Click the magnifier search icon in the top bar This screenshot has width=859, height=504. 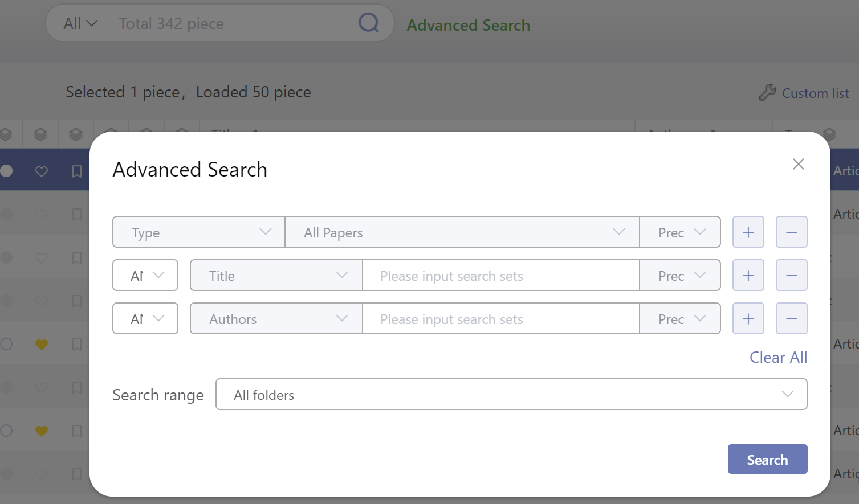pos(369,23)
